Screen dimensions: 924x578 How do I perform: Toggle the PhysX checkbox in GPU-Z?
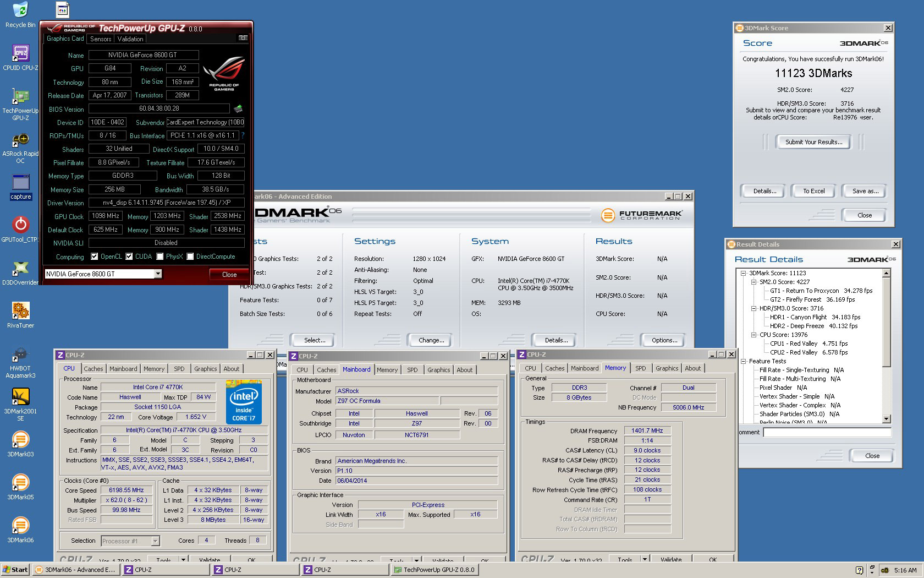[x=160, y=257]
